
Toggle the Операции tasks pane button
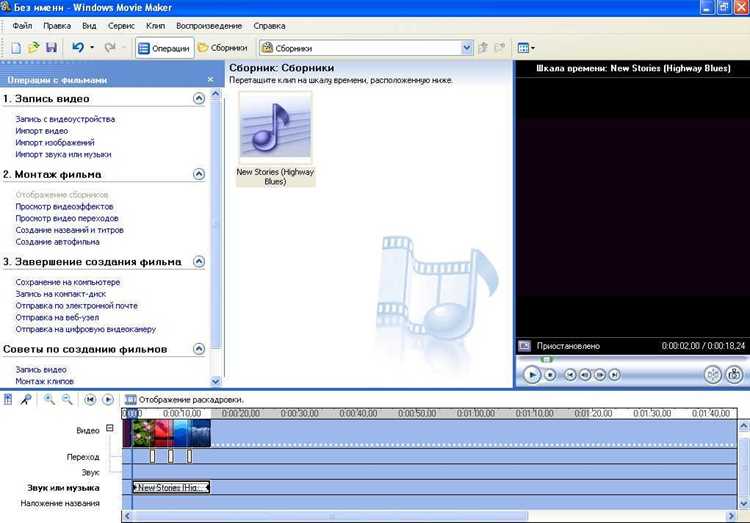(x=165, y=48)
